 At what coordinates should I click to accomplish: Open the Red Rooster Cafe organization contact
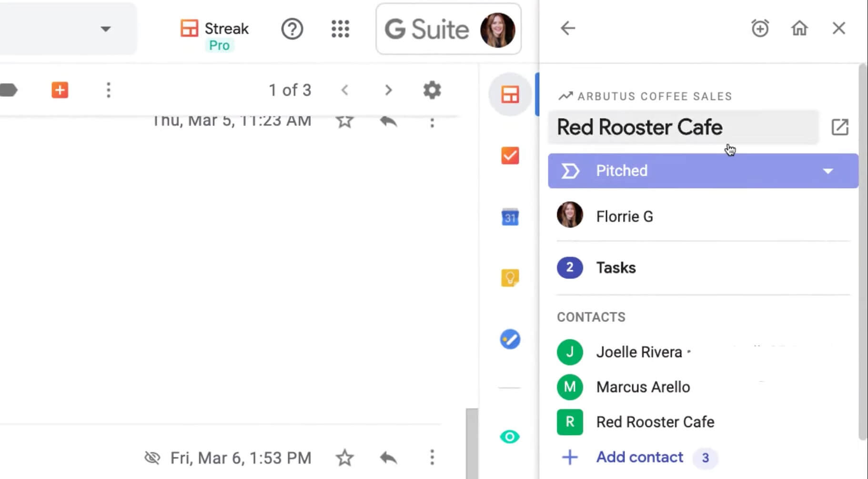point(655,422)
